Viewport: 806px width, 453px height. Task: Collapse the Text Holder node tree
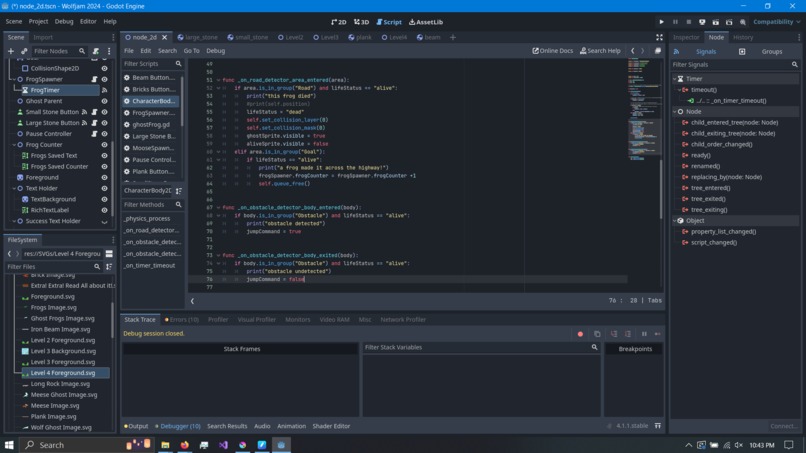coord(14,189)
